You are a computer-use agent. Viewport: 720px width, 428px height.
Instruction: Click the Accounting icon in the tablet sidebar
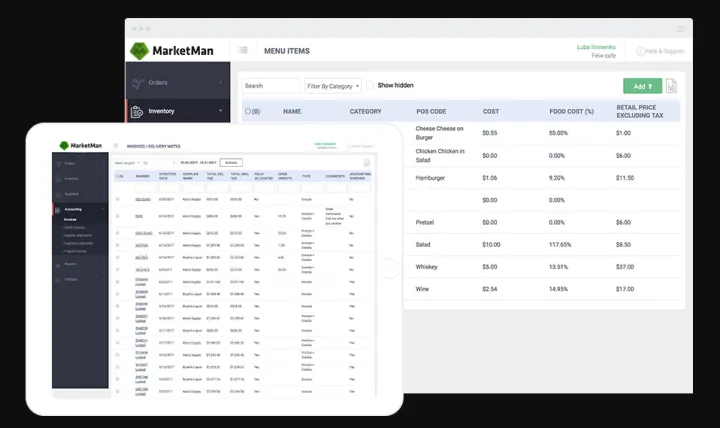[58, 210]
